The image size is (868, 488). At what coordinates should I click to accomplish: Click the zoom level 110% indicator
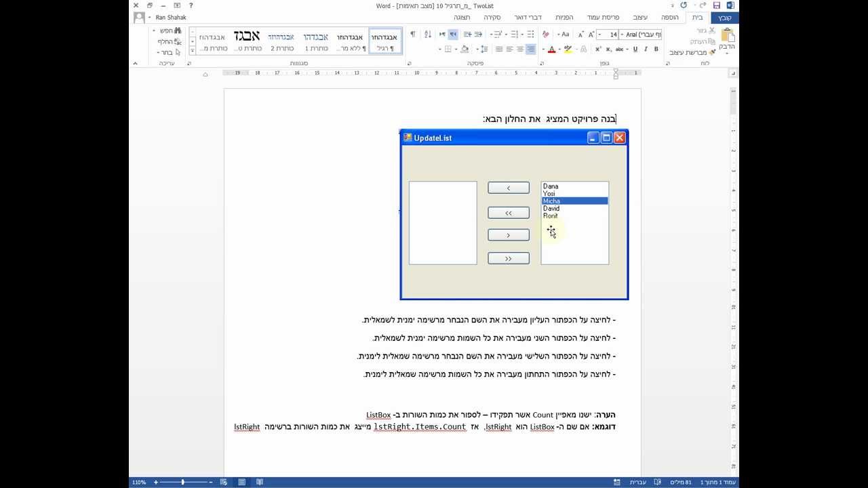(139, 483)
